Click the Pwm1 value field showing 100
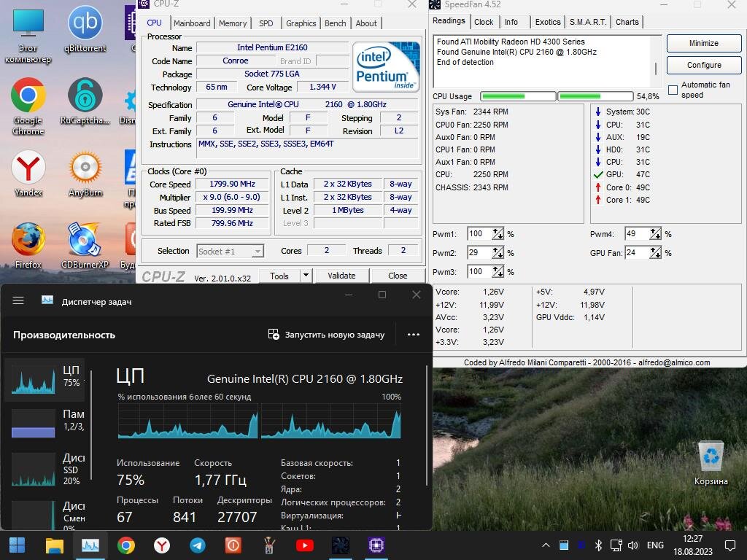Screen dimensions: 747x560 coord(480,234)
